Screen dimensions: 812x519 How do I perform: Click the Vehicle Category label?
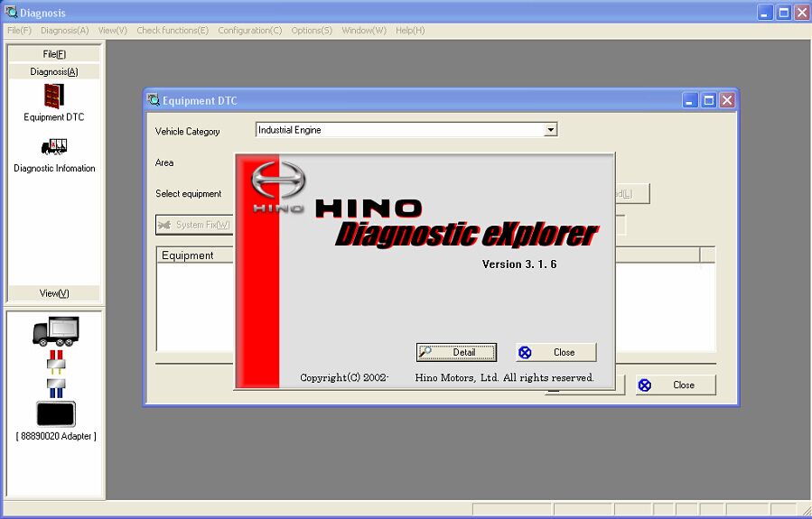188,132
